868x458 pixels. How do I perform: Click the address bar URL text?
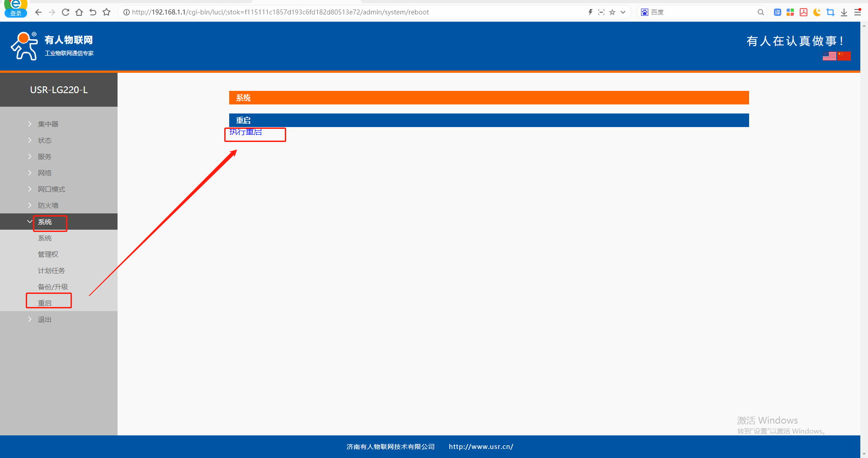[x=280, y=12]
